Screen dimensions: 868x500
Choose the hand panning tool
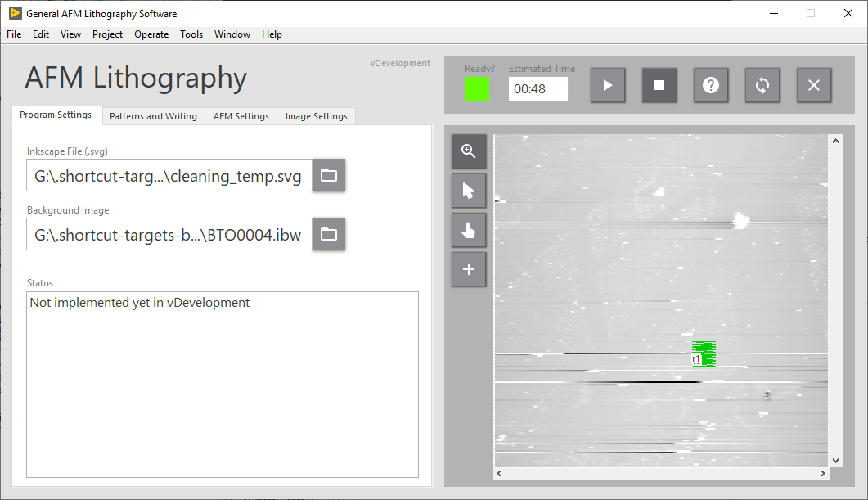[x=468, y=229]
